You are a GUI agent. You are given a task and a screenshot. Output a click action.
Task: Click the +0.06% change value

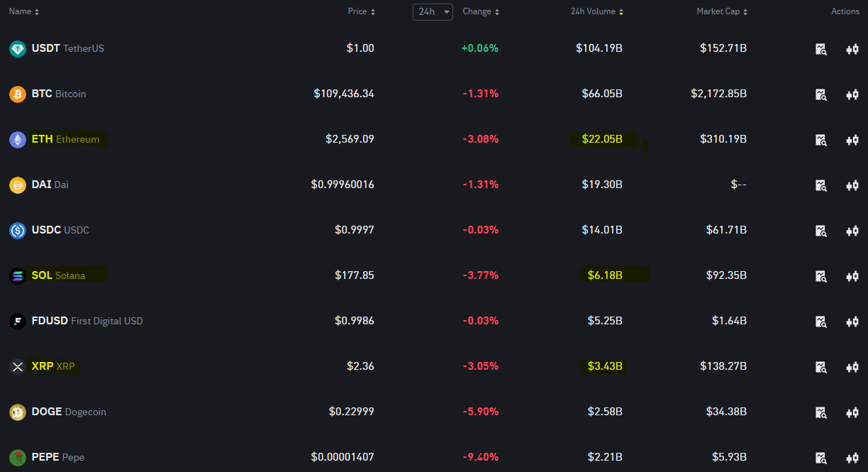(x=480, y=48)
